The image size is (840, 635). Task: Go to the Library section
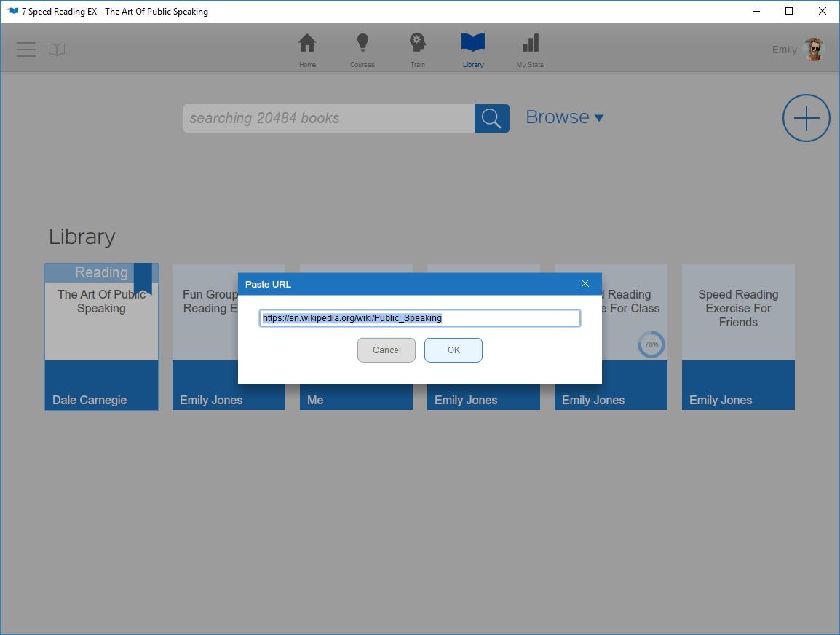point(472,50)
